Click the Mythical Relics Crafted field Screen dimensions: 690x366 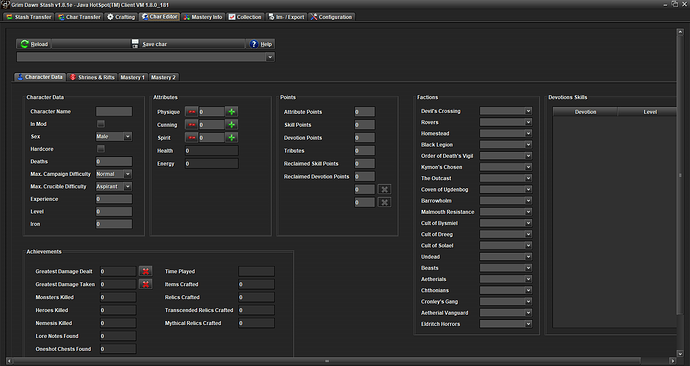click(257, 323)
